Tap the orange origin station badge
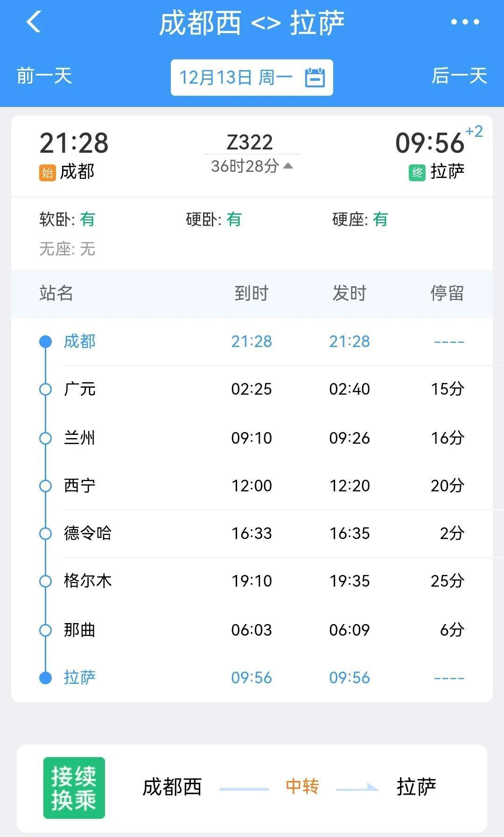 (47, 173)
